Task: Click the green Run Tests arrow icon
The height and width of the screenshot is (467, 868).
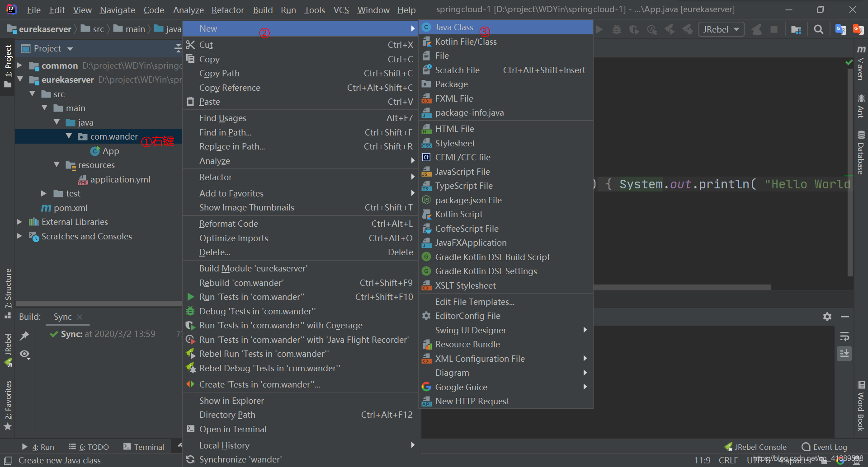Action: [190, 297]
